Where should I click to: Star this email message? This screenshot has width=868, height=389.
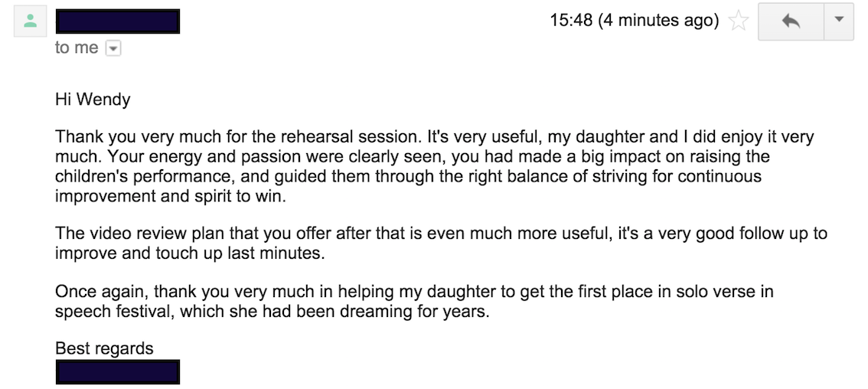pyautogui.click(x=739, y=21)
